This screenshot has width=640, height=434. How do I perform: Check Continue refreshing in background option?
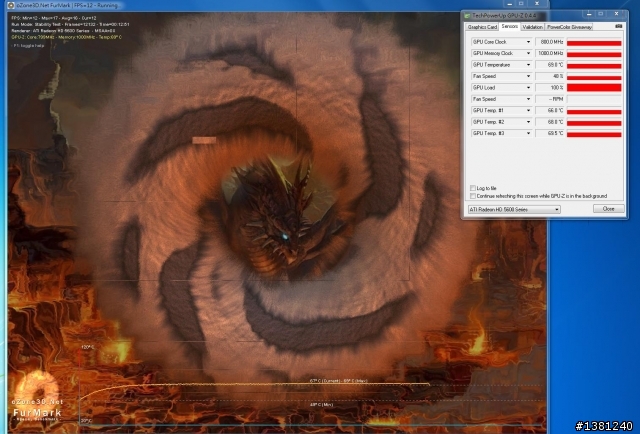(x=473, y=196)
